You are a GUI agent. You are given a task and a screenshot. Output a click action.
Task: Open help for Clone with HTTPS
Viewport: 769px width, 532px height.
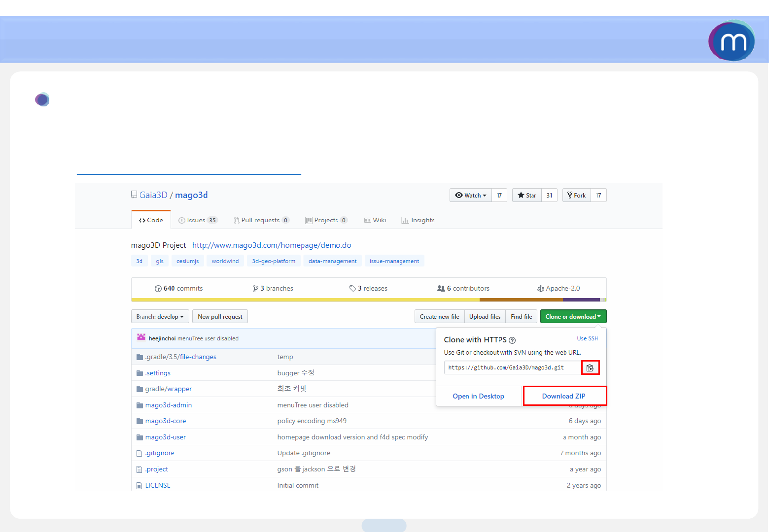[x=512, y=340]
